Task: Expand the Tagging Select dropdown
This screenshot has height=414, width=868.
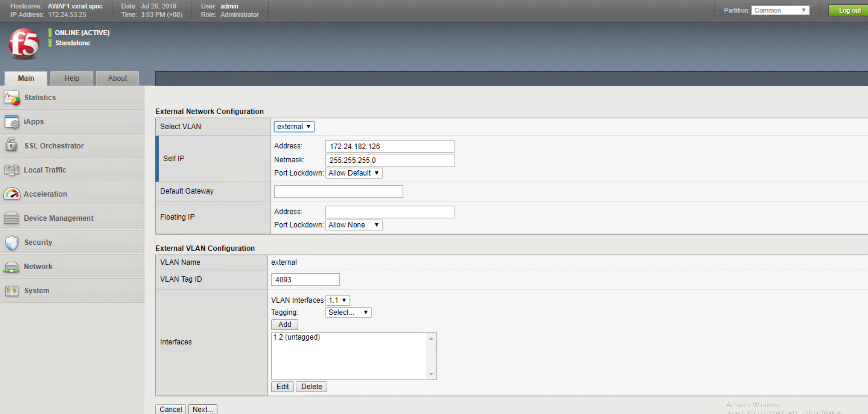Action: coord(348,312)
